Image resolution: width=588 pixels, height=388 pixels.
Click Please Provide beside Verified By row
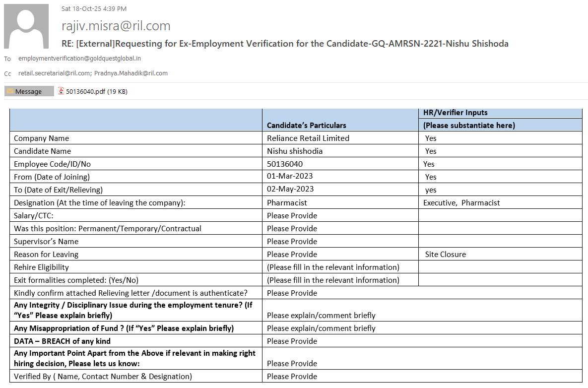coord(292,376)
